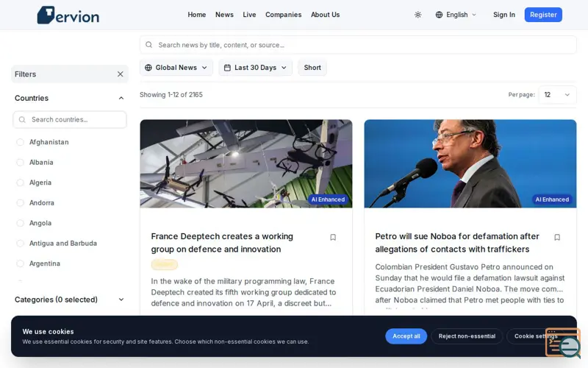Focus the Search countries field
Screen dimensions: 588x368
coord(70,119)
